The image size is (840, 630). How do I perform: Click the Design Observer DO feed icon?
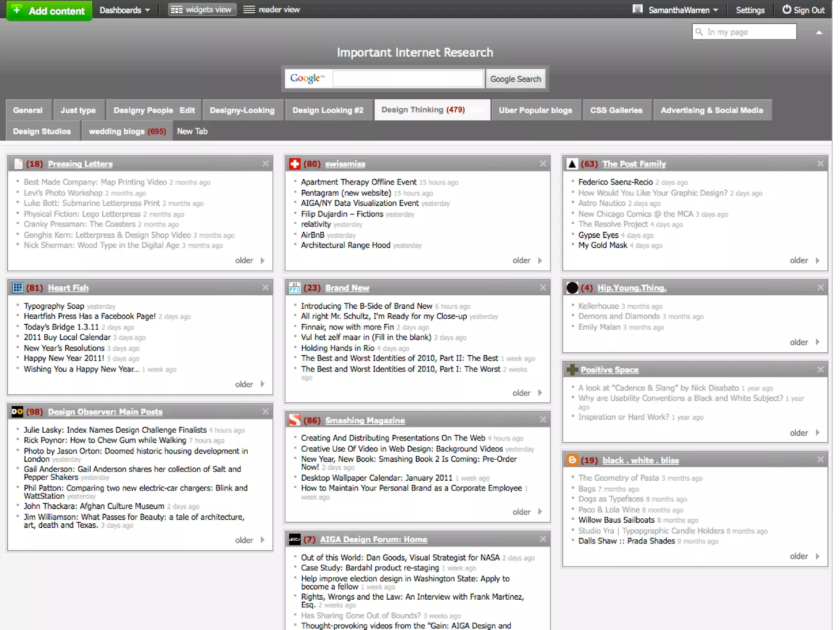[17, 412]
